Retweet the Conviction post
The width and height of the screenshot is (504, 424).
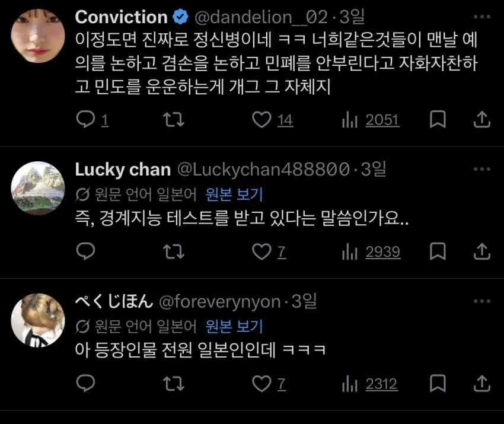[174, 120]
